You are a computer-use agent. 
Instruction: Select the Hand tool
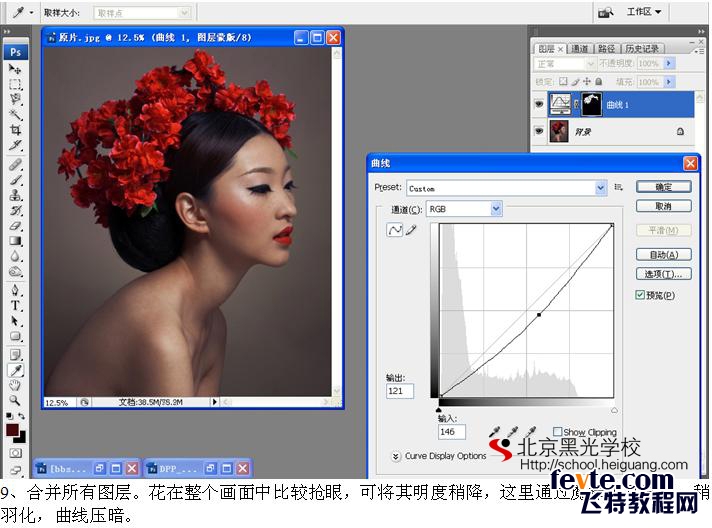pyautogui.click(x=15, y=385)
